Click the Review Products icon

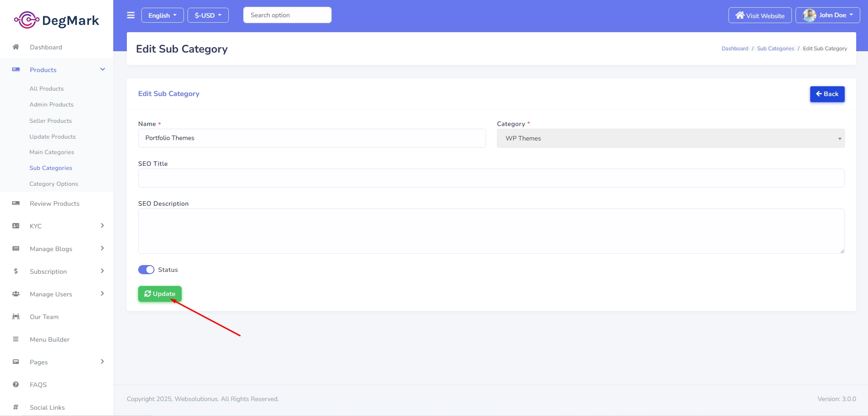coord(16,203)
